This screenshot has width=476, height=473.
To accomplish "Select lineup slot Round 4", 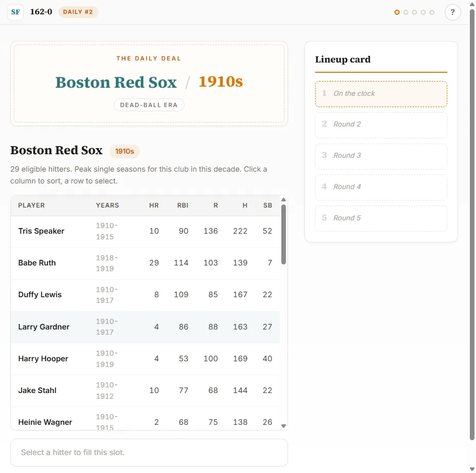I will click(x=381, y=188).
